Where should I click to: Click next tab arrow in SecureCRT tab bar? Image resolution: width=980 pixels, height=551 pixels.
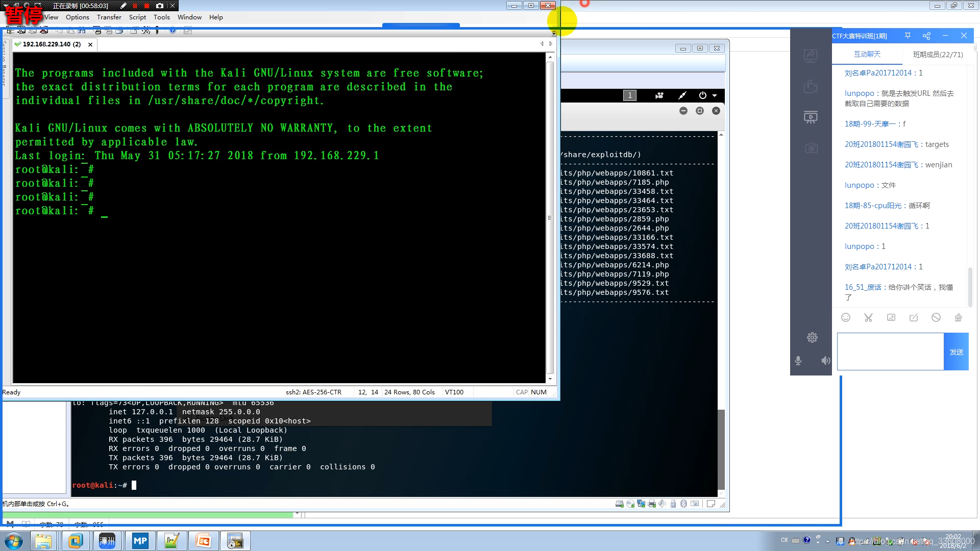[x=551, y=44]
